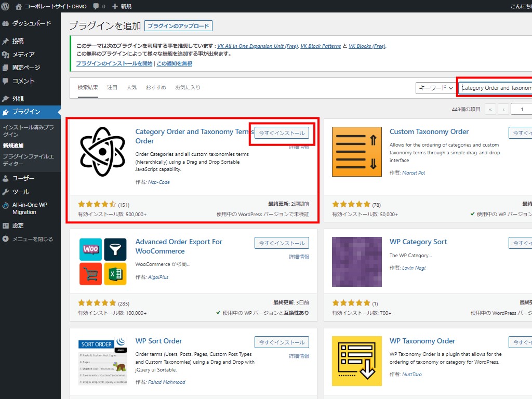Click the WordPress logo in admin bar
The width and height of the screenshot is (532, 399).
pyautogui.click(x=6, y=6)
